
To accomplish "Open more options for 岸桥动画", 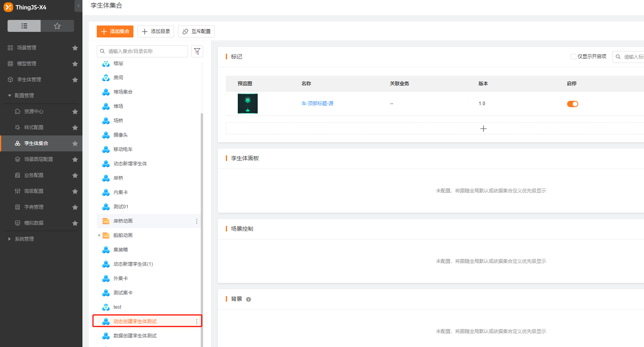I will (196, 221).
